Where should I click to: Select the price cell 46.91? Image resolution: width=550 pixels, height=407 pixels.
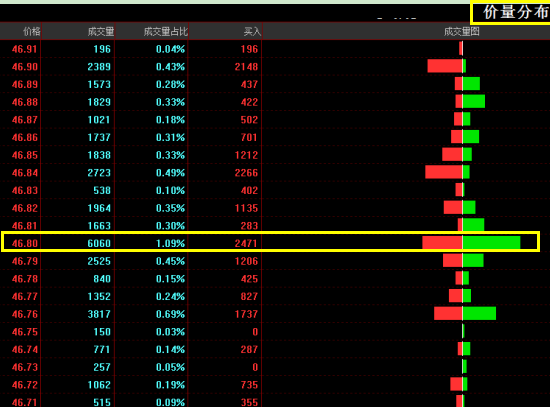point(25,49)
